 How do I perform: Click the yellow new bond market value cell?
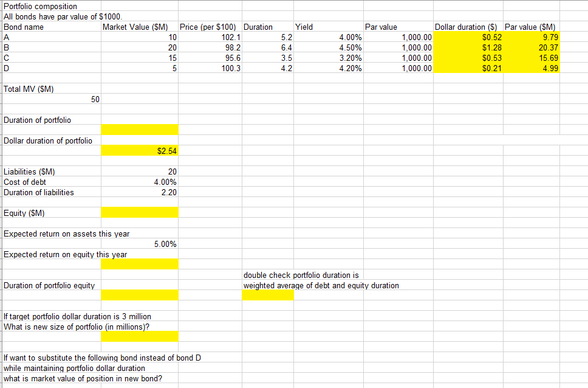click(140, 386)
